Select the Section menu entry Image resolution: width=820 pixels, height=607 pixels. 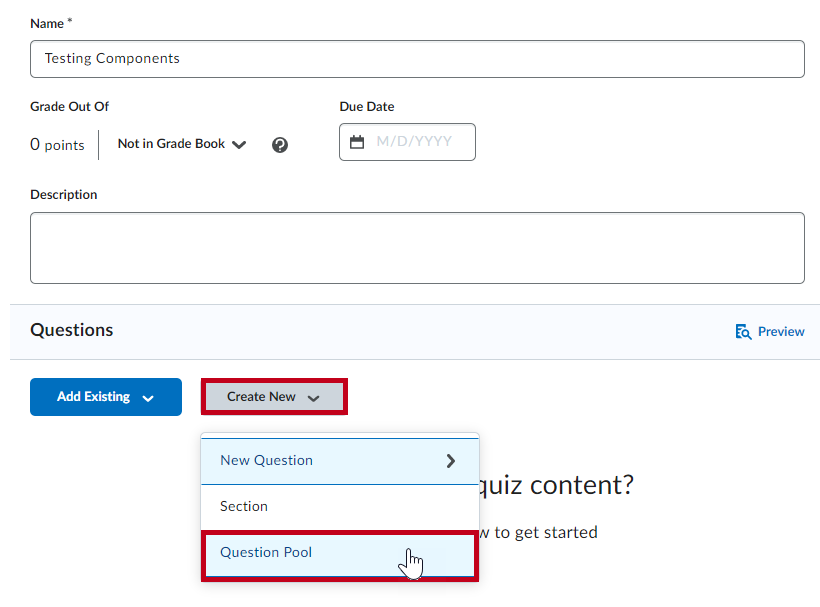(244, 507)
